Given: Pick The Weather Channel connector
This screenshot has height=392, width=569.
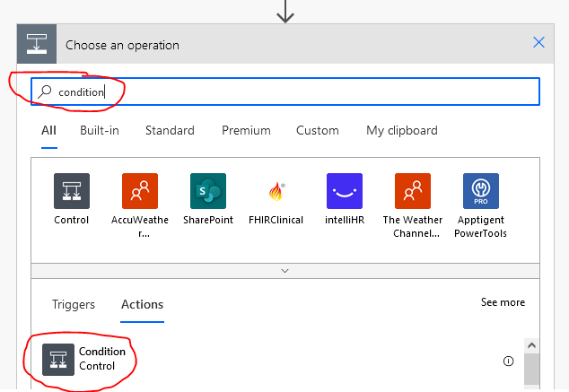Looking at the screenshot, I should click(413, 191).
